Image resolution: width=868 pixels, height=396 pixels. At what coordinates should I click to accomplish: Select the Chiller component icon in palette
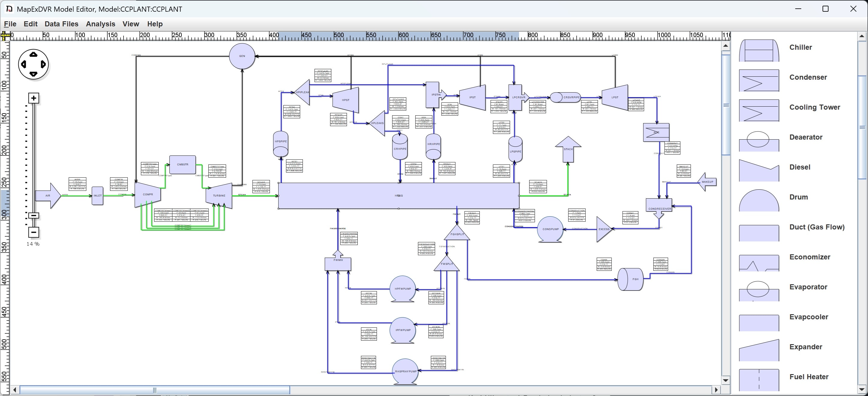[759, 51]
